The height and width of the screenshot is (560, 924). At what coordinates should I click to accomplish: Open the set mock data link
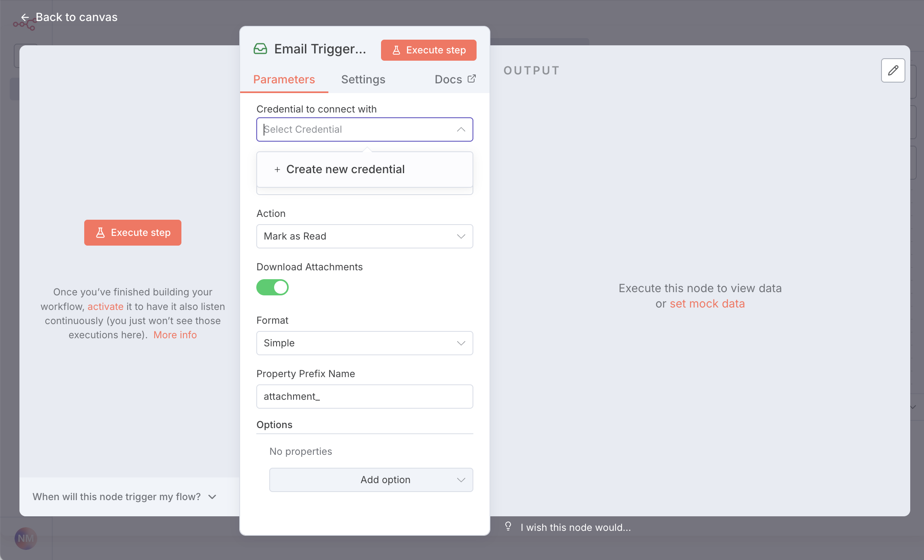point(707,304)
